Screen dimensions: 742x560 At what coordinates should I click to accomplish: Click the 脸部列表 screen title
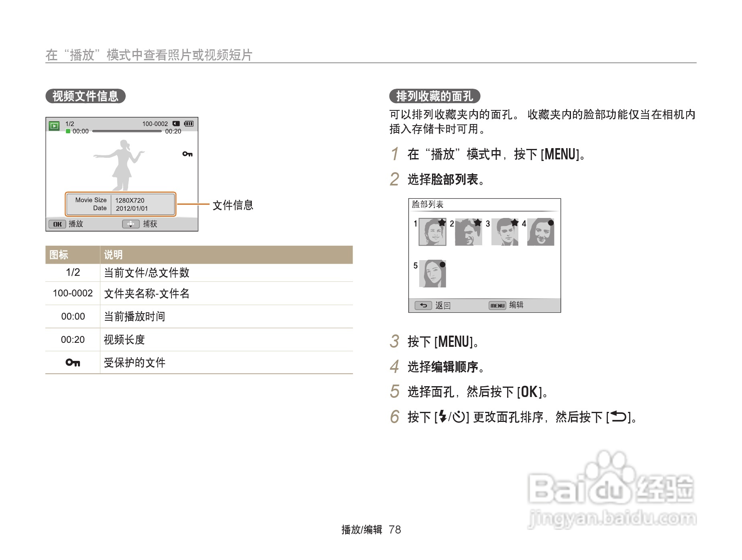(x=428, y=204)
